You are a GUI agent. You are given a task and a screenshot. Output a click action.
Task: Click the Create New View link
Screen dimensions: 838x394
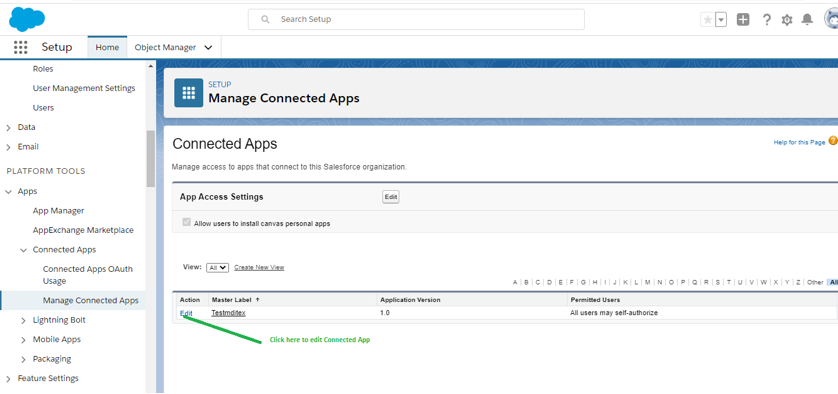point(259,267)
